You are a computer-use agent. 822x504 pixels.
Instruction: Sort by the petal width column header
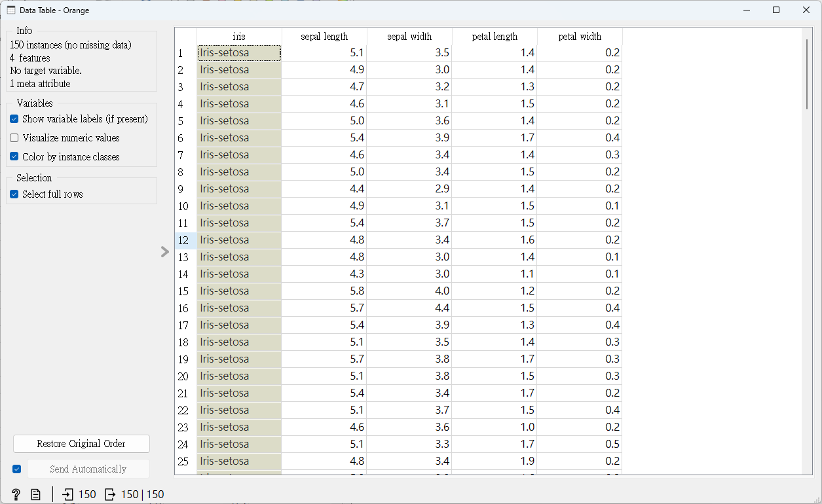coord(580,37)
